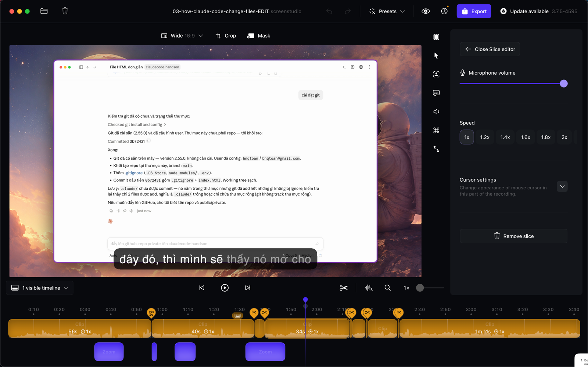Skip to the next clip
Image resolution: width=588 pixels, height=367 pixels.
[248, 288]
